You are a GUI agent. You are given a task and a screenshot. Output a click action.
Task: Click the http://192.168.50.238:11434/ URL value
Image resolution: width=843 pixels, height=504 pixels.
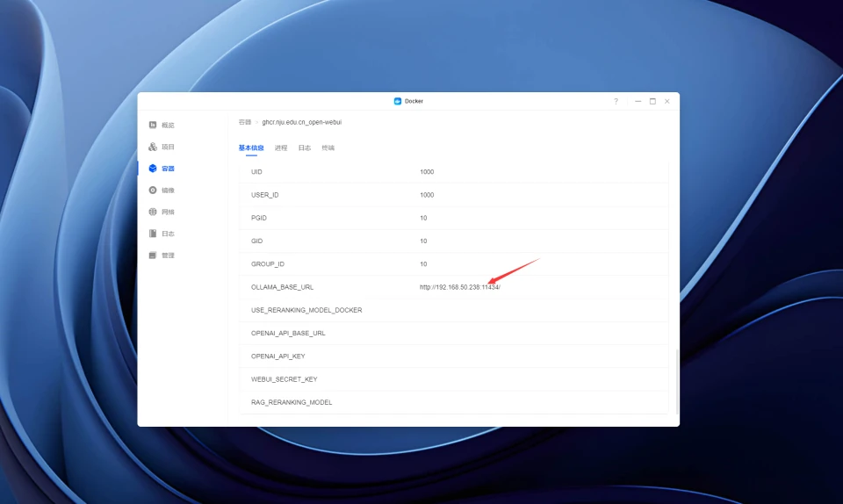click(460, 287)
